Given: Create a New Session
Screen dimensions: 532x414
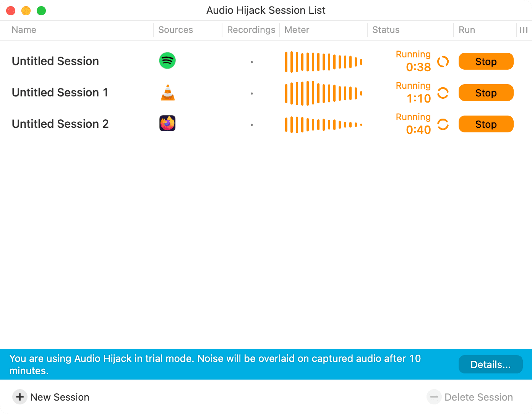Looking at the screenshot, I should coord(51,397).
